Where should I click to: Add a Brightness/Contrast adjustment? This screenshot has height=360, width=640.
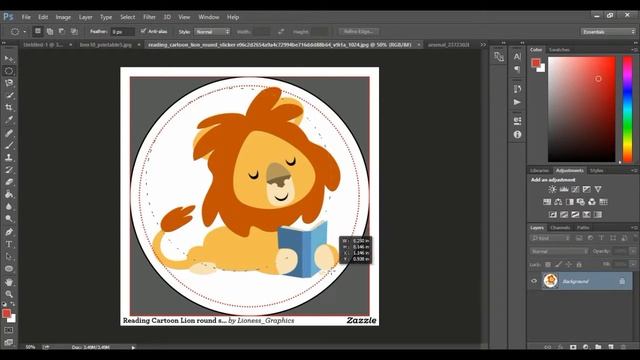[x=553, y=189]
